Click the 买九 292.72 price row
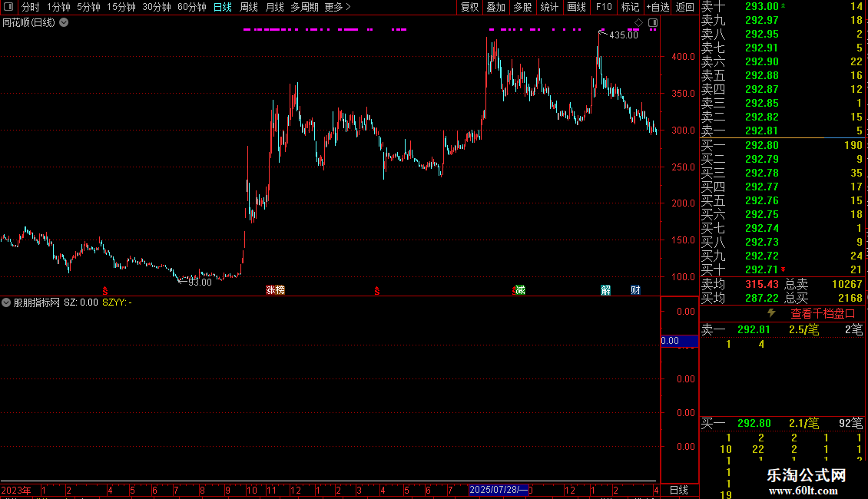 point(782,256)
